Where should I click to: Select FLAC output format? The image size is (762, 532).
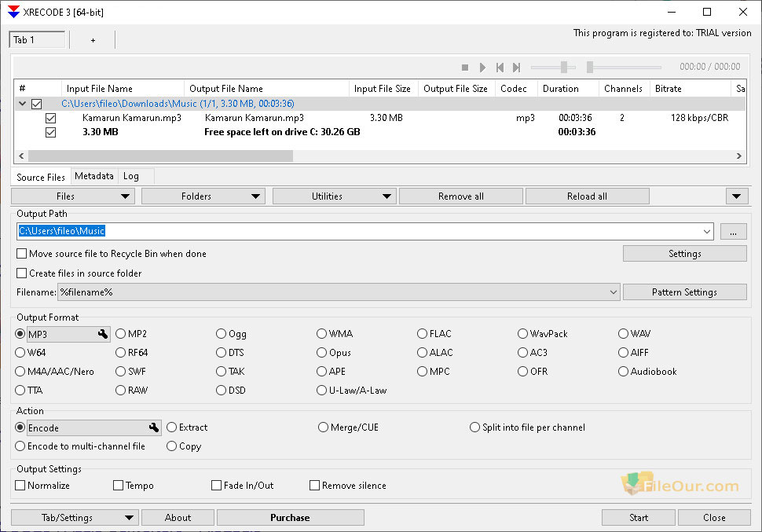point(422,334)
